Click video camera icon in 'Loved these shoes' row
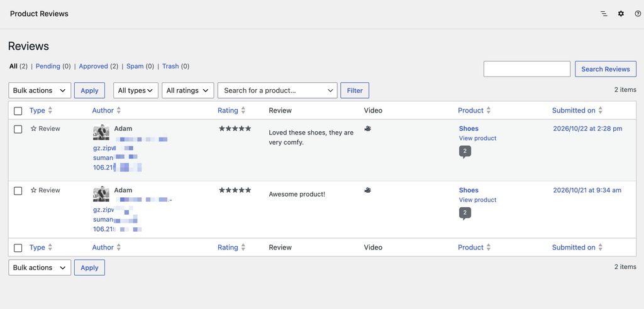This screenshot has height=309, width=644. (x=367, y=129)
